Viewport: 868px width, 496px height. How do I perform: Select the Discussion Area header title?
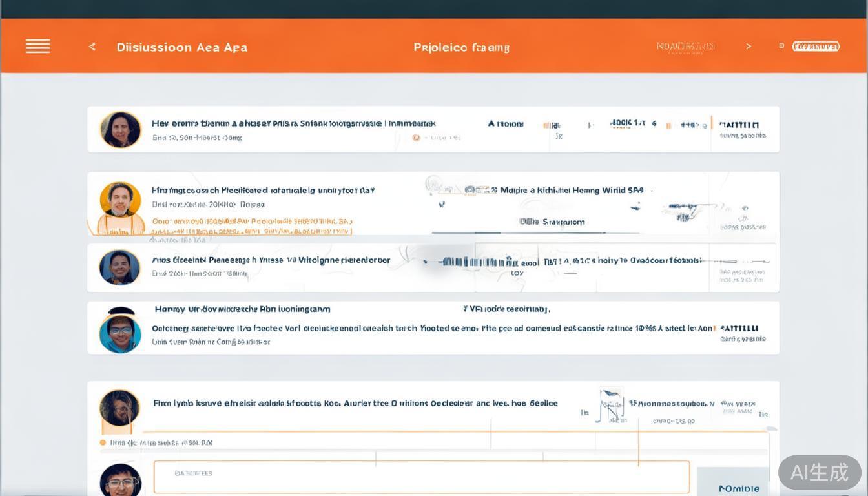point(181,47)
